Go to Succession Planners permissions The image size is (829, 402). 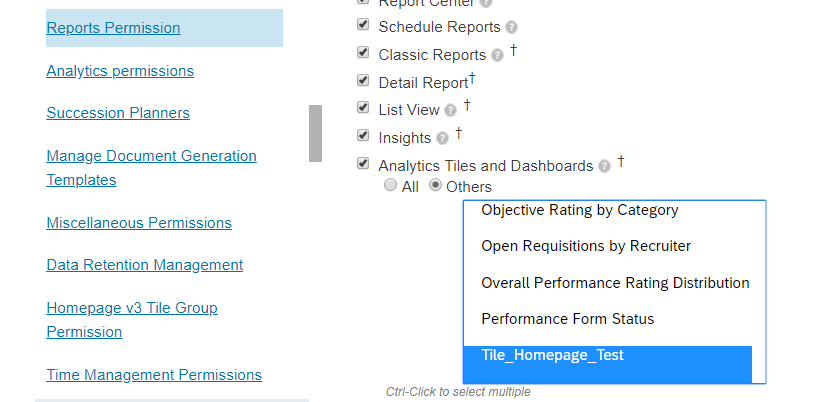118,113
